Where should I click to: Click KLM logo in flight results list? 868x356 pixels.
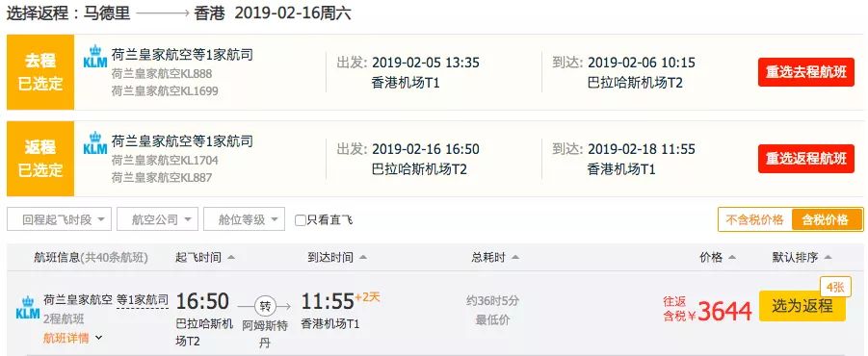pos(28,307)
